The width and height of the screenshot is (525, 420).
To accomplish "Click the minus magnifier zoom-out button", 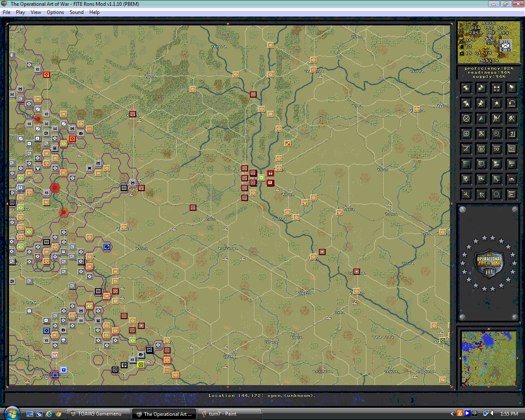I will tap(496, 134).
